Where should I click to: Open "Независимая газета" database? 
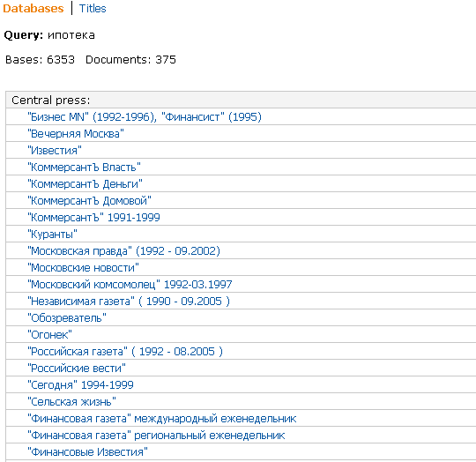pos(129,302)
